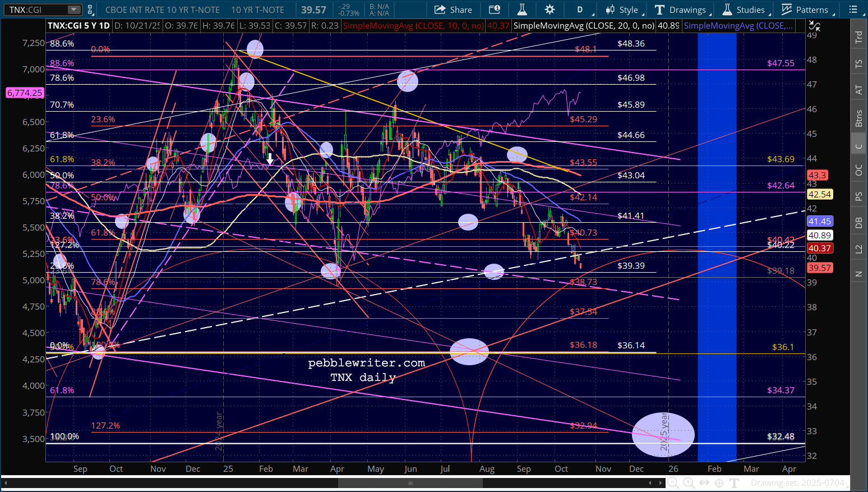Click the red SimpleMovingAvg 10 study label
The image size is (868, 492).
[x=413, y=26]
